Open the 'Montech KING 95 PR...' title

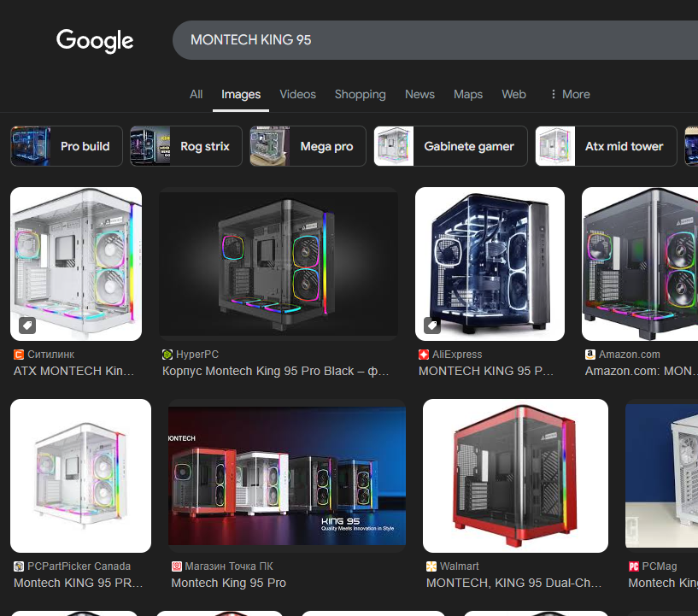tap(79, 583)
